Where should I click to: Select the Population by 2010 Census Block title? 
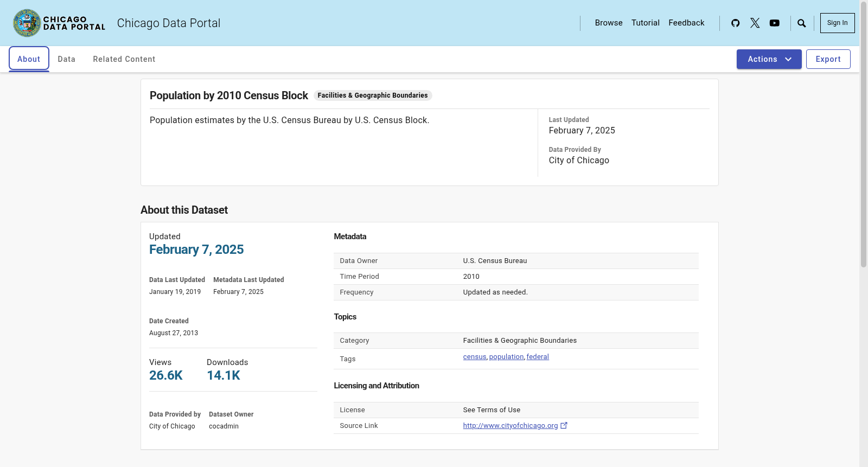click(229, 95)
